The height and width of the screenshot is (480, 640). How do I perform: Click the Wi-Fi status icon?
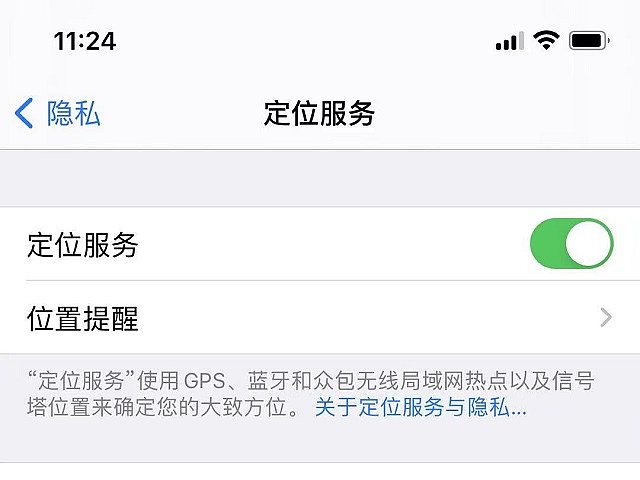(x=547, y=40)
